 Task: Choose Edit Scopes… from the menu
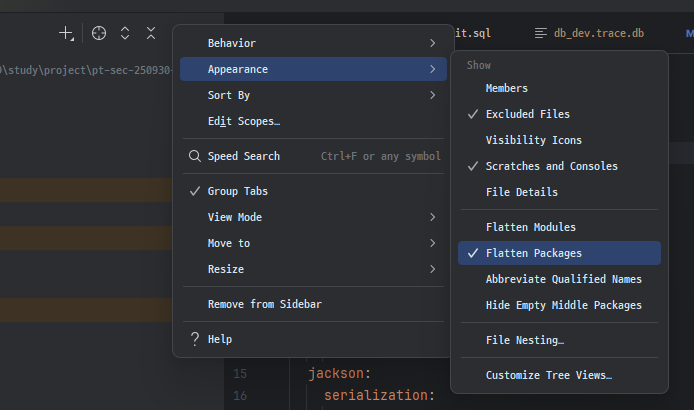313,121
